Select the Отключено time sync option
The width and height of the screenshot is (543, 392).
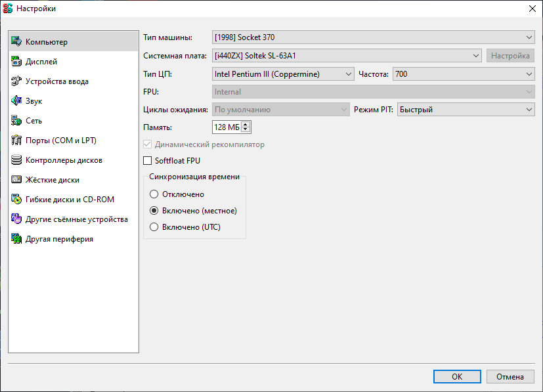(x=154, y=194)
